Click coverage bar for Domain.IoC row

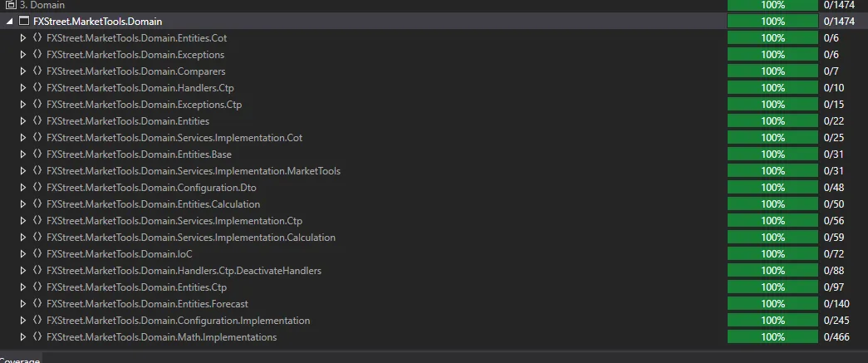tap(772, 254)
